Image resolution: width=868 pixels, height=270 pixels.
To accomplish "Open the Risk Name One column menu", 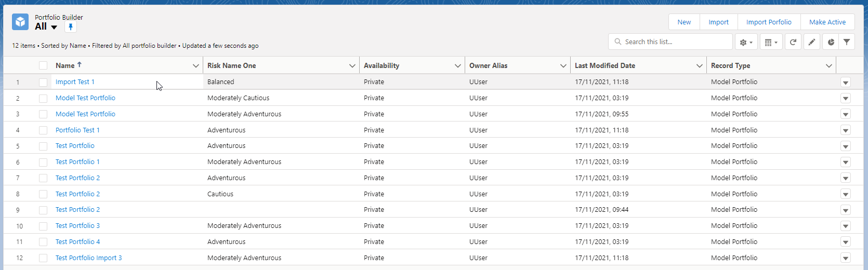I will point(352,65).
